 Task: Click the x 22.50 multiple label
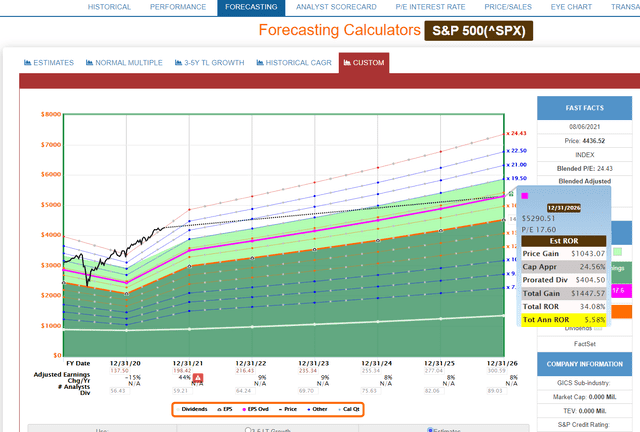[x=517, y=151]
